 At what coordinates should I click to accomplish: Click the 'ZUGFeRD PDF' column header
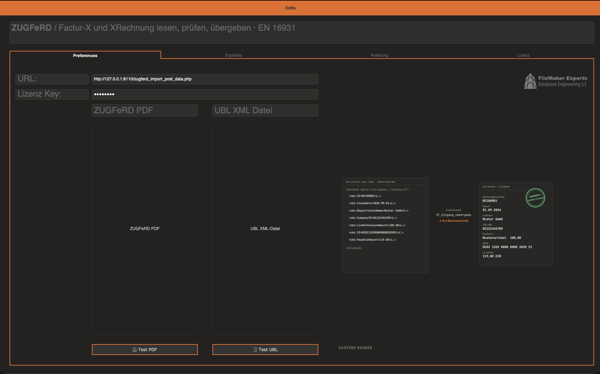(145, 111)
